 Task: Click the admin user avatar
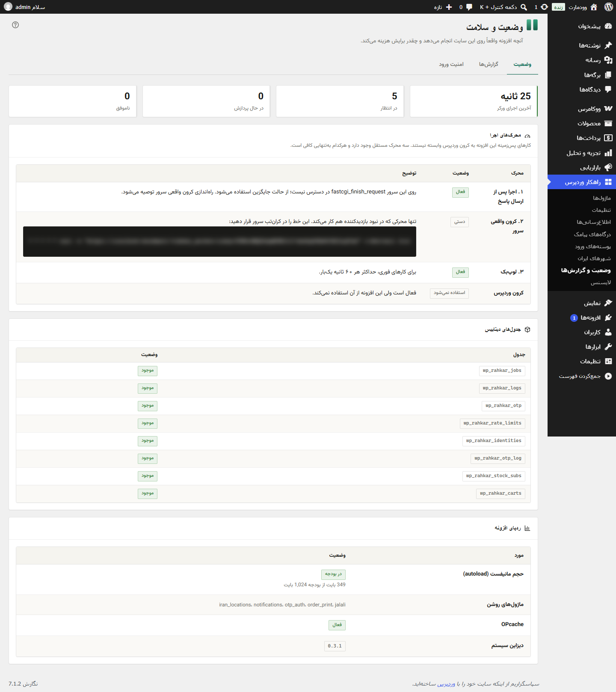click(8, 7)
